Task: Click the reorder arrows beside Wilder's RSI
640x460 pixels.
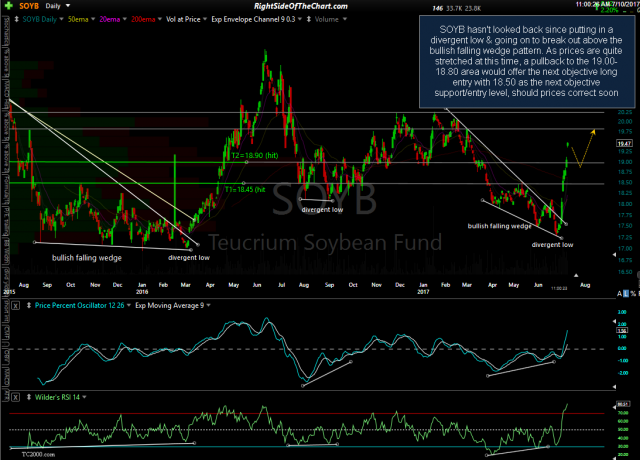Action: pos(29,397)
